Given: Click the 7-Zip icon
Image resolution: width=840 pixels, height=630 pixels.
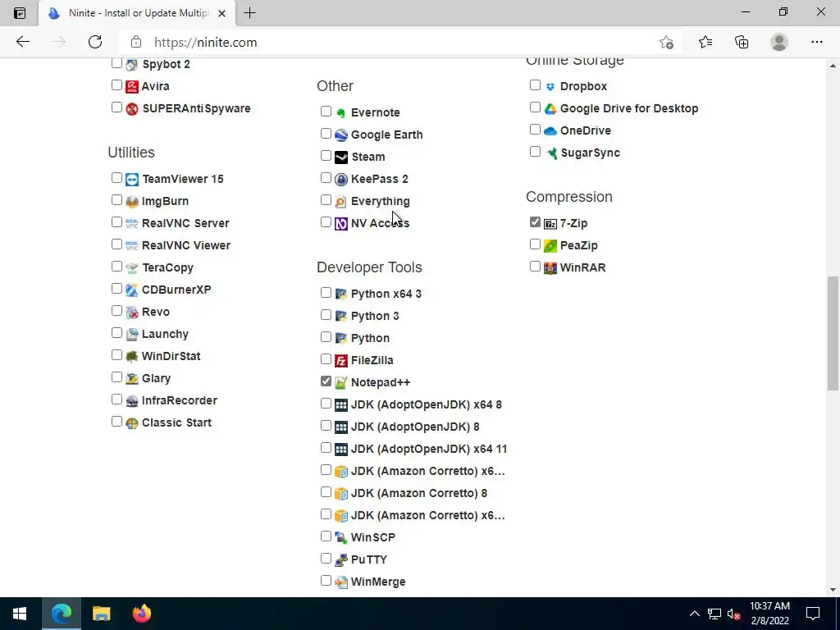Looking at the screenshot, I should [550, 223].
